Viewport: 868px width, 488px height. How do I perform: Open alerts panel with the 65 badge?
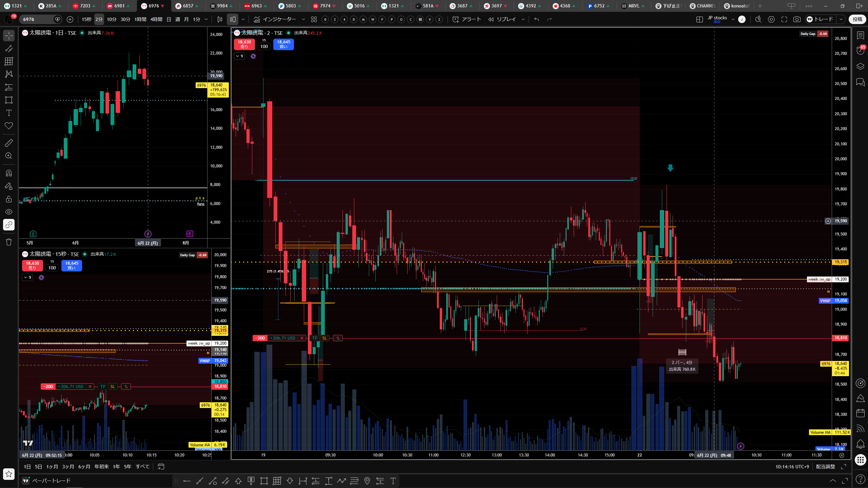tap(860, 50)
